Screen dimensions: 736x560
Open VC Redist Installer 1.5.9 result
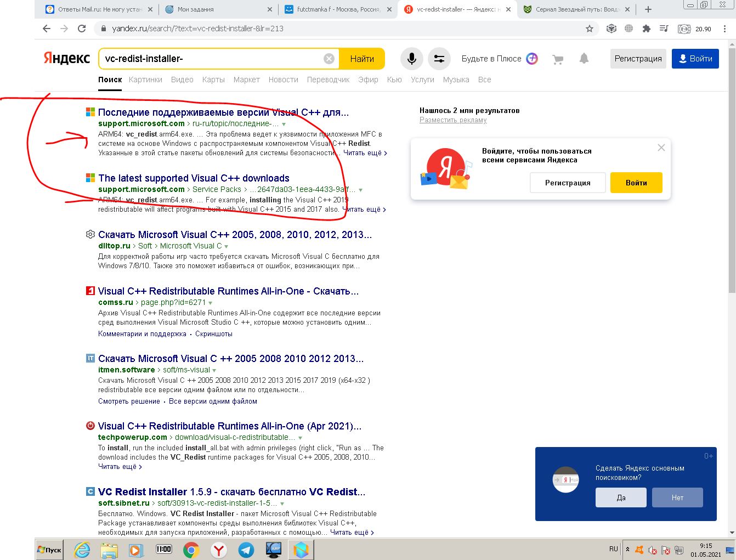[231, 492]
